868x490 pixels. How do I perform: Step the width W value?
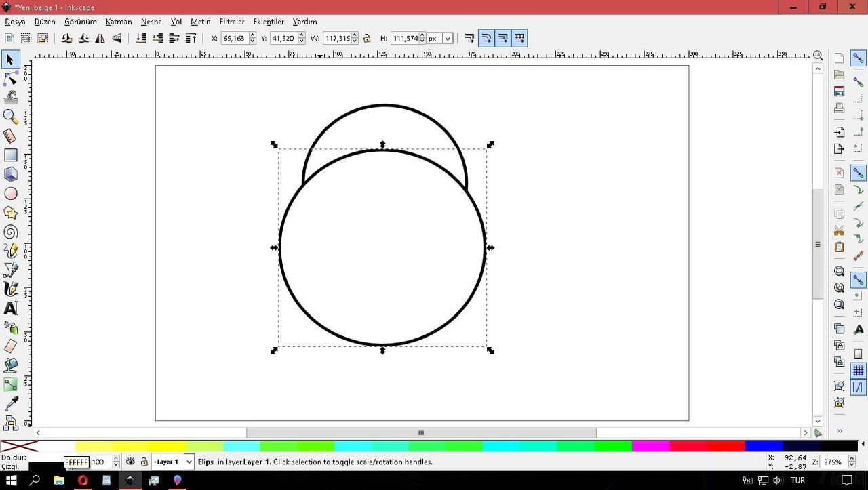click(x=355, y=39)
